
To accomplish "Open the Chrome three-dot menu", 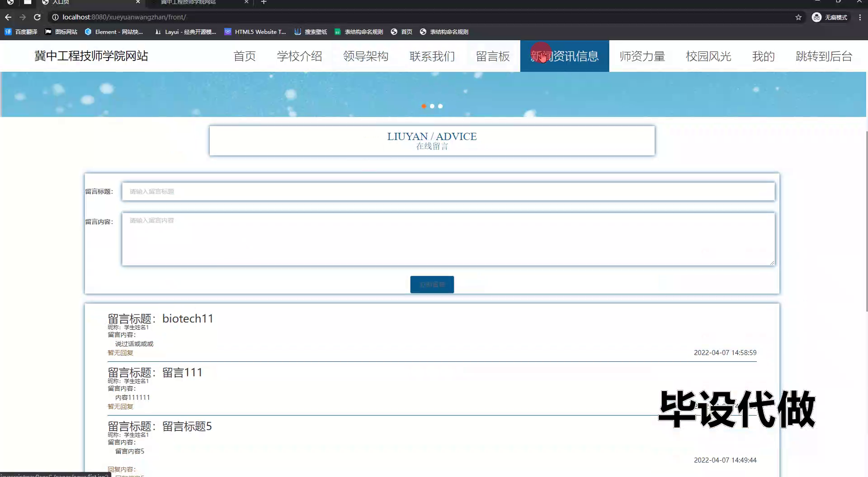I will 860,17.
